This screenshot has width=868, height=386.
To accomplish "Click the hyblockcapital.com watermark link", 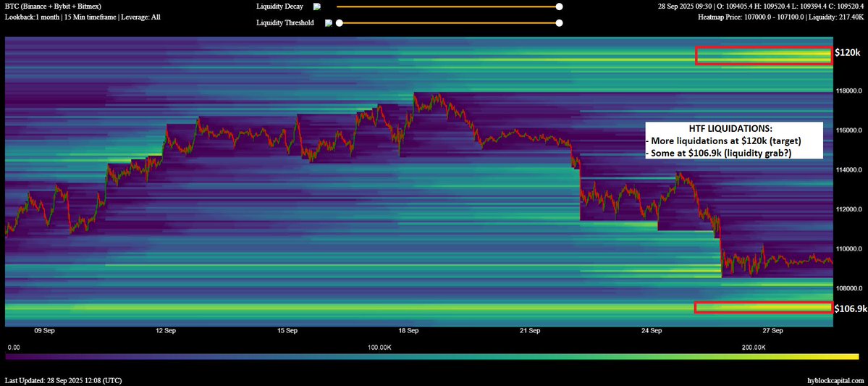I will (x=835, y=380).
